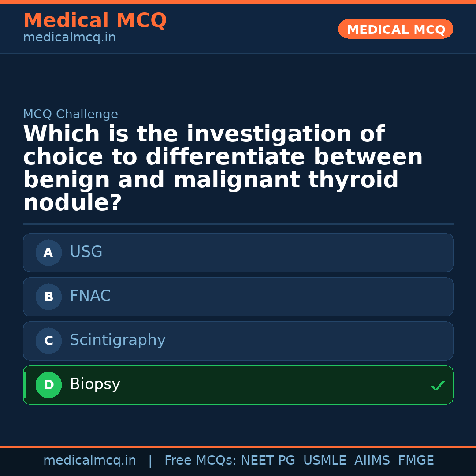Click the circular C badge icon

click(48, 341)
